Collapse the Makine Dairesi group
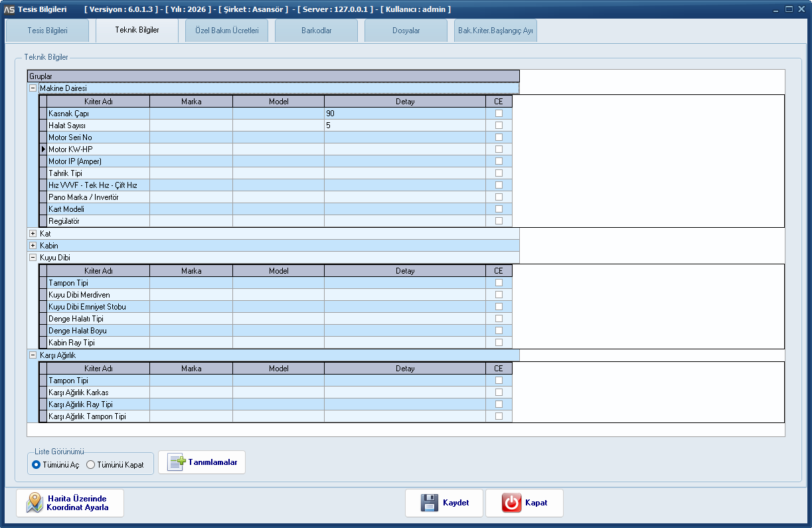Image resolution: width=812 pixels, height=528 pixels. click(33, 88)
